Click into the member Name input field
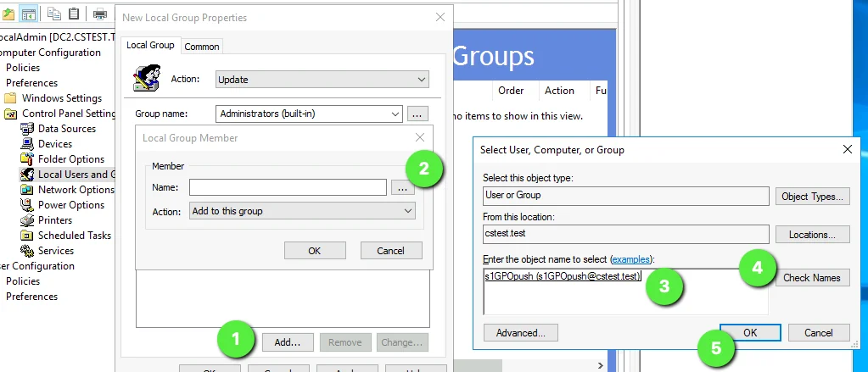The height and width of the screenshot is (372, 868). (288, 187)
